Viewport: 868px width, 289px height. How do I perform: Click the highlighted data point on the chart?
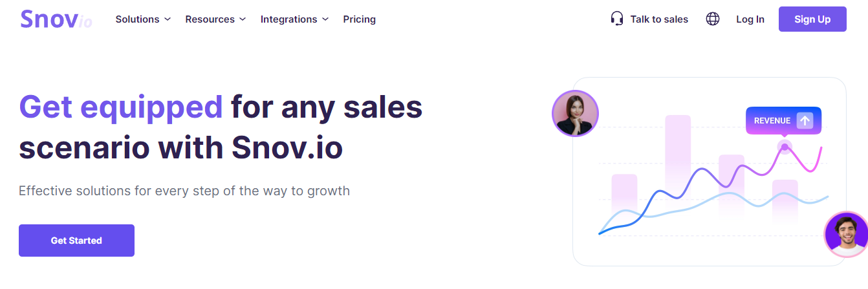(x=785, y=147)
